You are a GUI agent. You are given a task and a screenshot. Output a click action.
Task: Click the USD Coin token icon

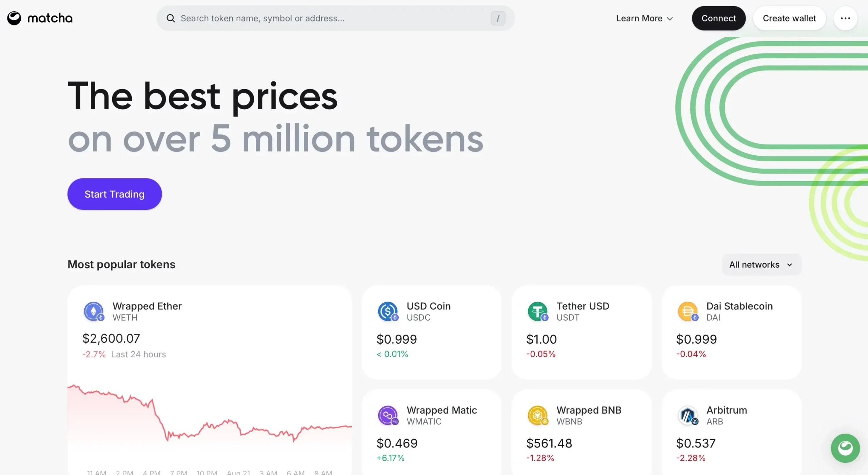[388, 311]
